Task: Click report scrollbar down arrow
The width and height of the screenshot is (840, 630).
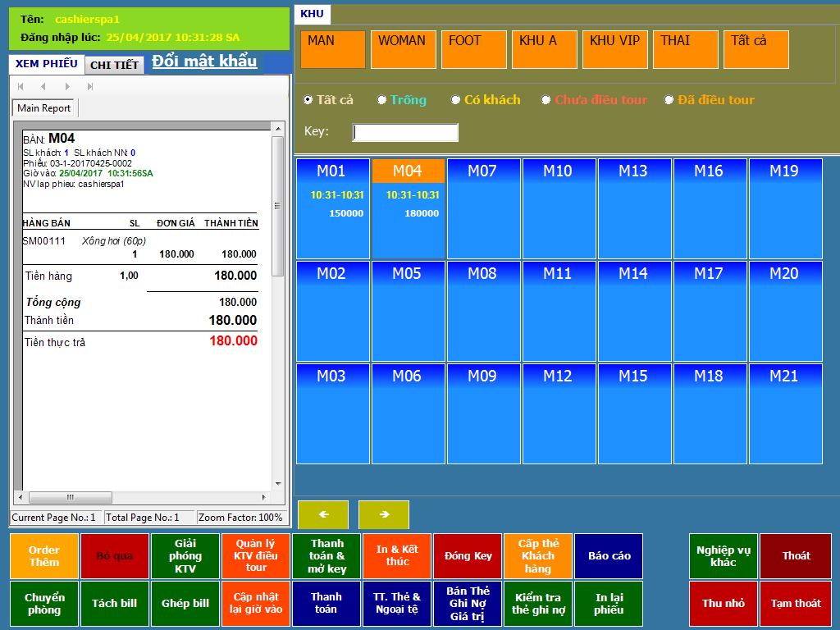Action: coord(277,484)
